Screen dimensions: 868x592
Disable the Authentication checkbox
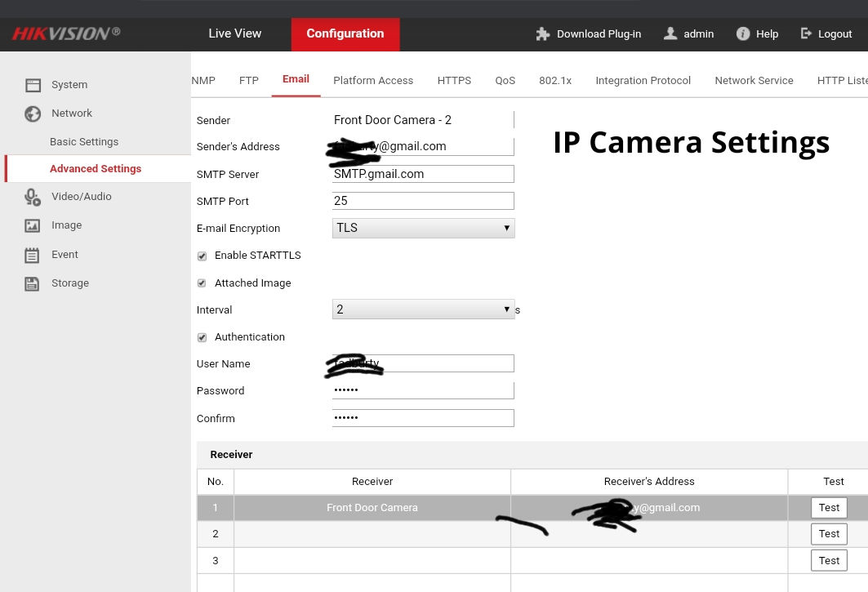[203, 337]
